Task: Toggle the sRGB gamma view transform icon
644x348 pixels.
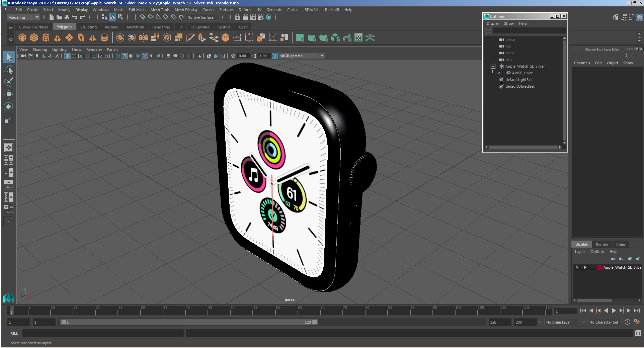Action: click(x=275, y=56)
